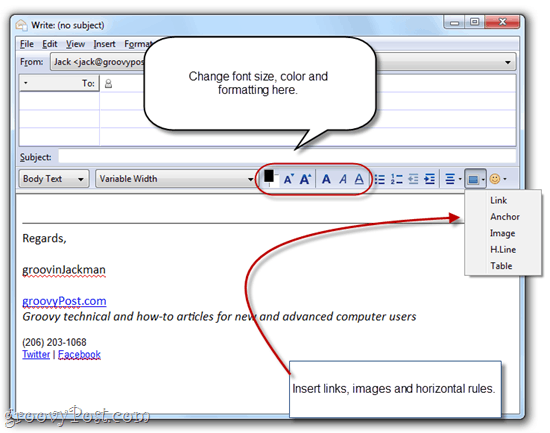Open the Insert menu in the menu bar
Viewport: 550px width, 433px height.
[x=105, y=44]
